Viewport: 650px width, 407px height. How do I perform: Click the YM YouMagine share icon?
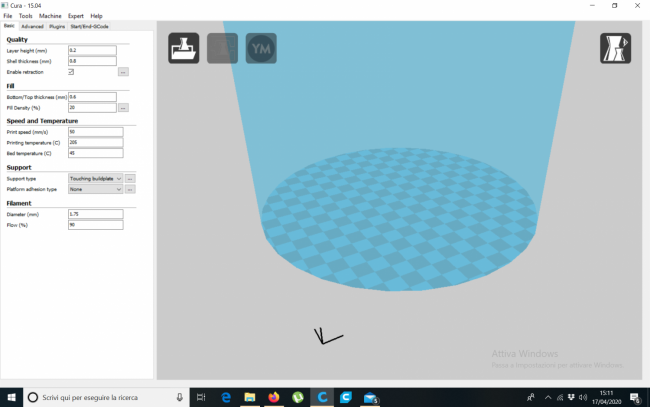(x=261, y=48)
